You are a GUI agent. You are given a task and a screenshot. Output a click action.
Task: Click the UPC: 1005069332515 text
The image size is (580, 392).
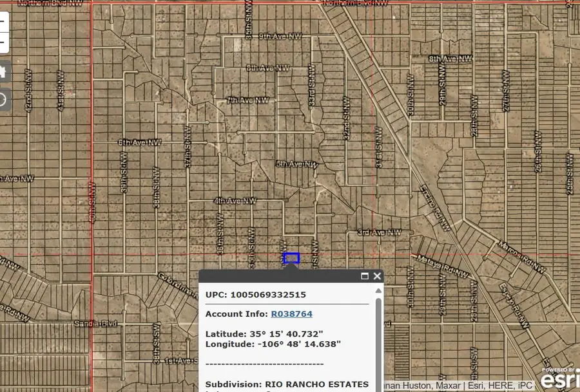[x=256, y=295]
